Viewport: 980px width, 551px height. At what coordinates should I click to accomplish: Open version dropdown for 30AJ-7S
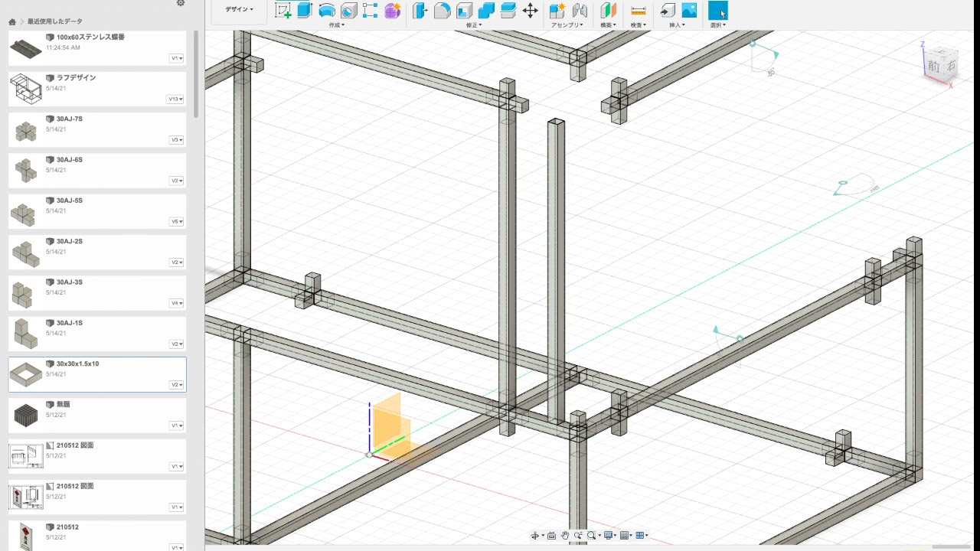177,140
